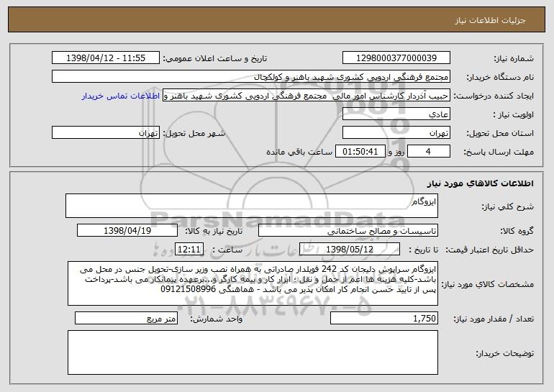Click the section heading اطلاعات کالاهای مورد نیاز
Screen dimensions: 554x392
(480, 183)
